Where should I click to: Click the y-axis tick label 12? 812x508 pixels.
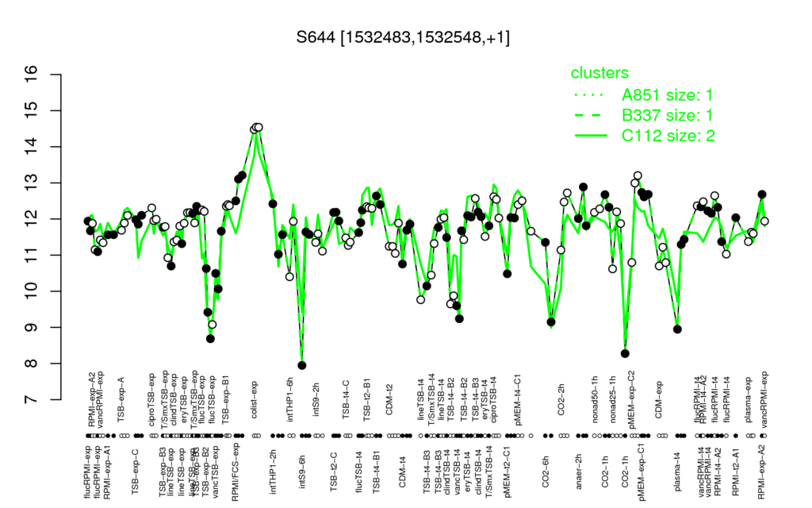[32, 219]
